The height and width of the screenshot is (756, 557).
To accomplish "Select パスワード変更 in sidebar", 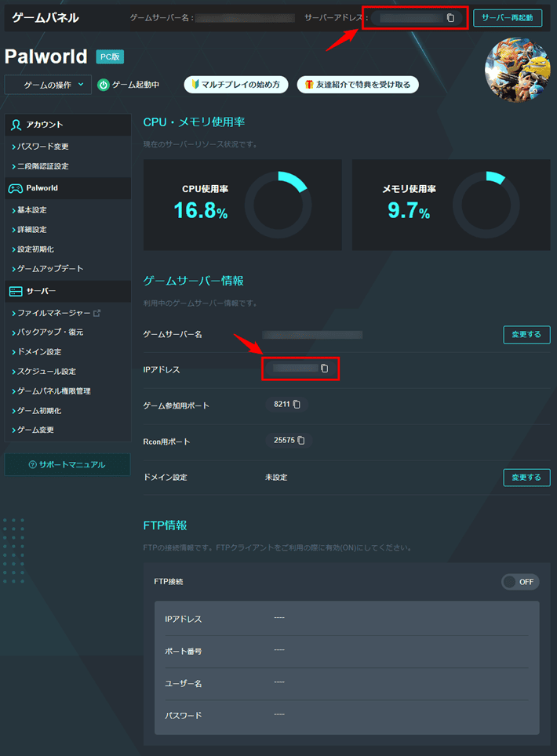I will tap(43, 147).
